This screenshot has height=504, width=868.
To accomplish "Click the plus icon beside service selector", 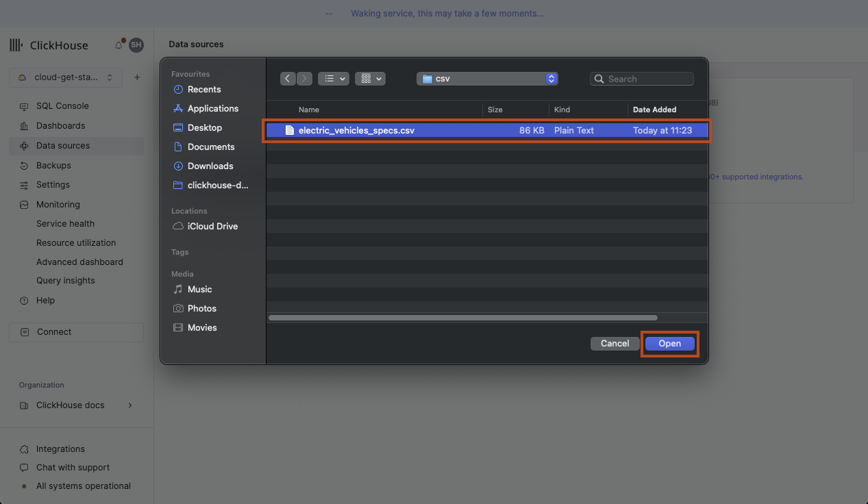I will 137,77.
